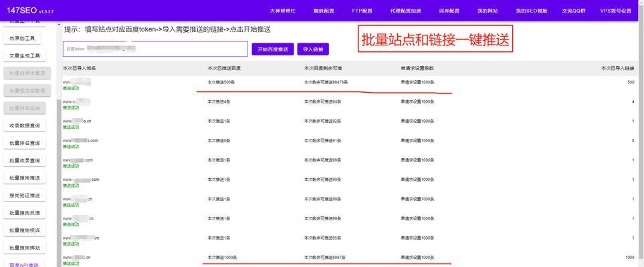Viewport: 644px width, 267px height.
Task: Open 批量排名查询 from the sidebar
Action: tap(25, 143)
